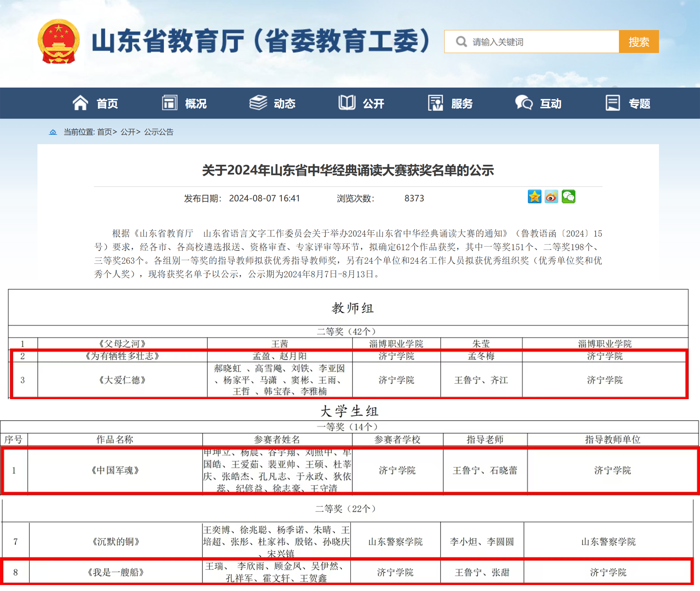Click the 概况 overview icon

170,103
